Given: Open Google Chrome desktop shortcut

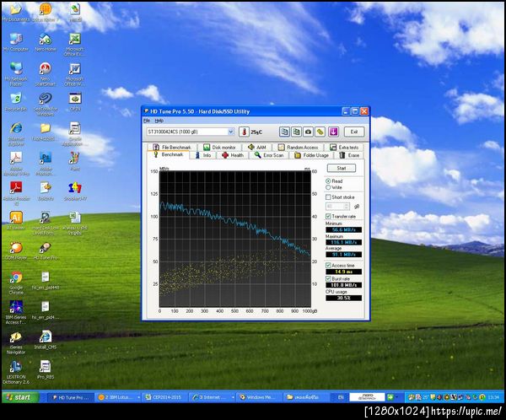Looking at the screenshot, I should pyautogui.click(x=16, y=283).
